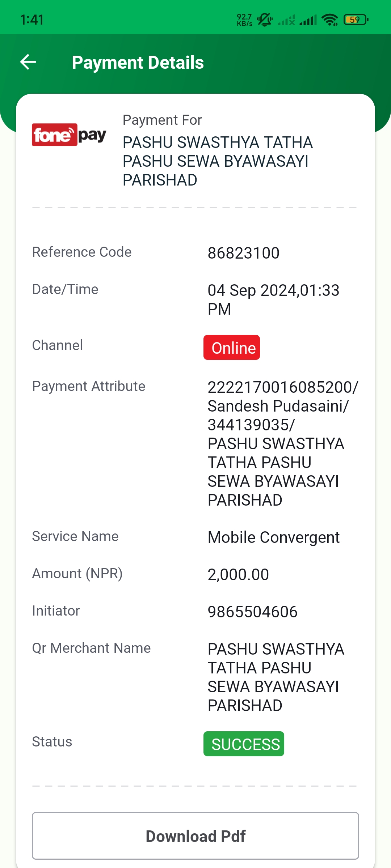The image size is (391, 868).
Task: Tap the amount value 2,000.00
Action: click(x=238, y=575)
